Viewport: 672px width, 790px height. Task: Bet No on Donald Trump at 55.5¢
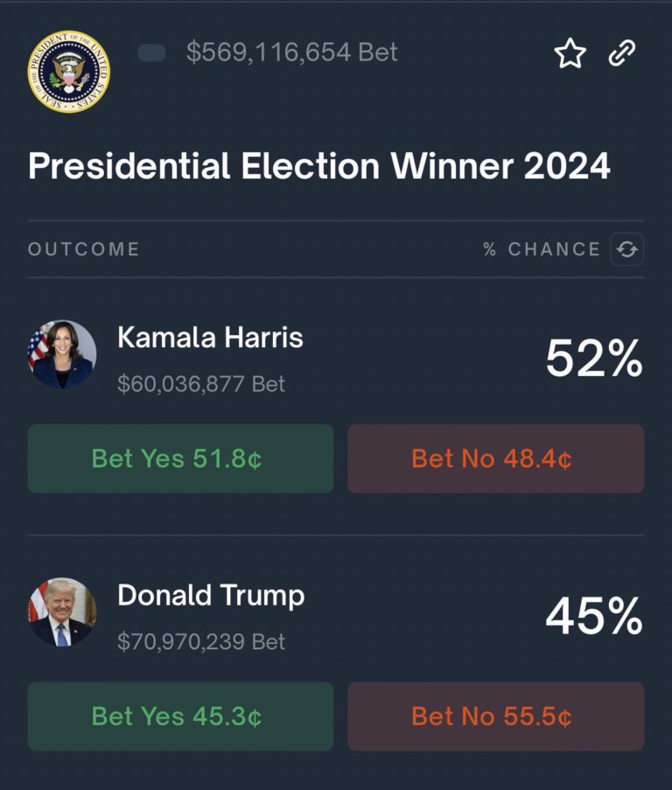(495, 716)
